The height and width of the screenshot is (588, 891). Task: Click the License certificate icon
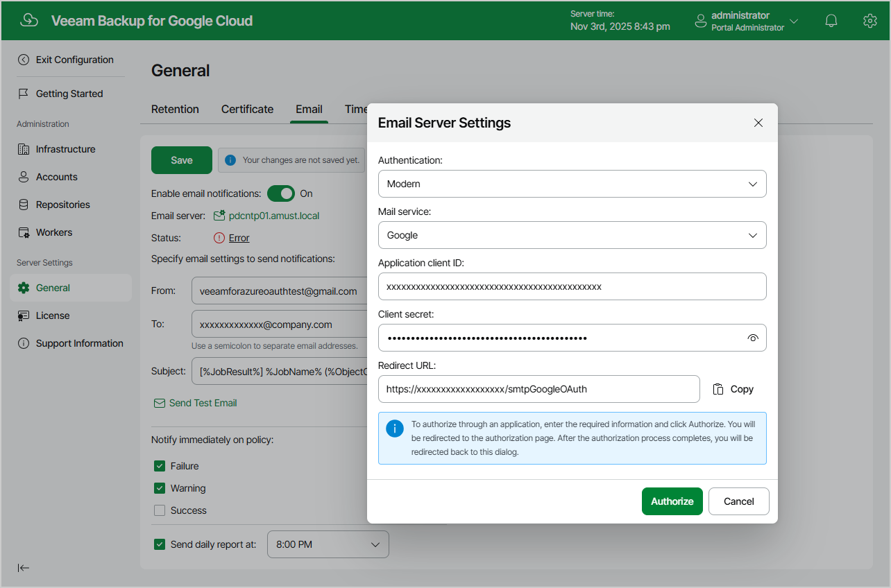24,315
